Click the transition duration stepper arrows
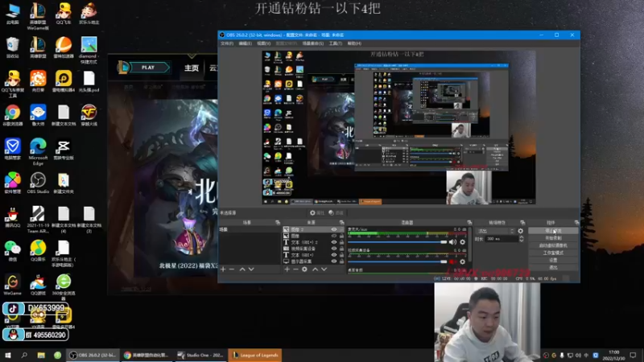Viewport: 644px width, 362px height. pos(521,239)
